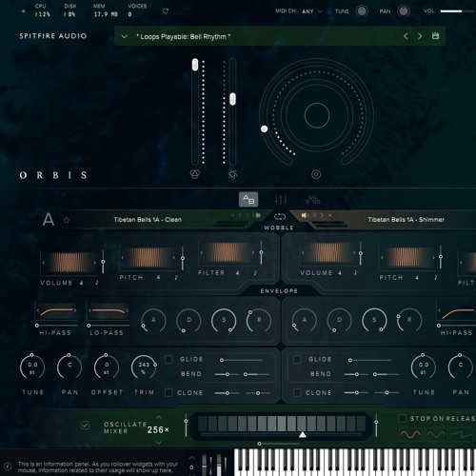
Task: Click the layer A Filter wobble waveform display
Action: tap(227, 253)
